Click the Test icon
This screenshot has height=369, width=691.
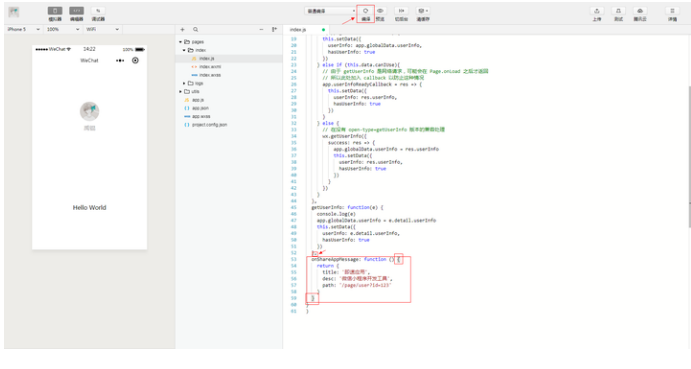tap(618, 11)
